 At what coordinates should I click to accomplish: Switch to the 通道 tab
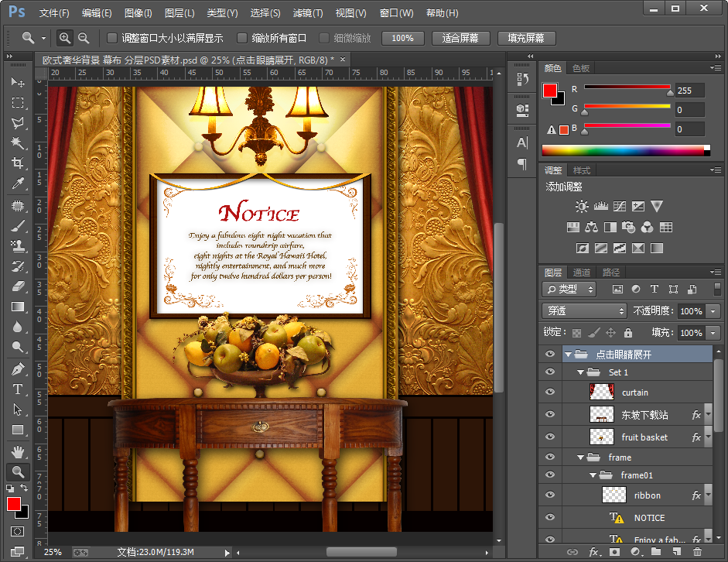[x=582, y=272]
